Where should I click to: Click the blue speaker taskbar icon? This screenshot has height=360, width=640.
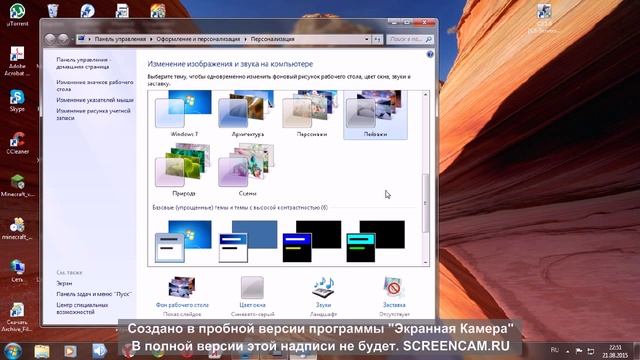[99, 351]
